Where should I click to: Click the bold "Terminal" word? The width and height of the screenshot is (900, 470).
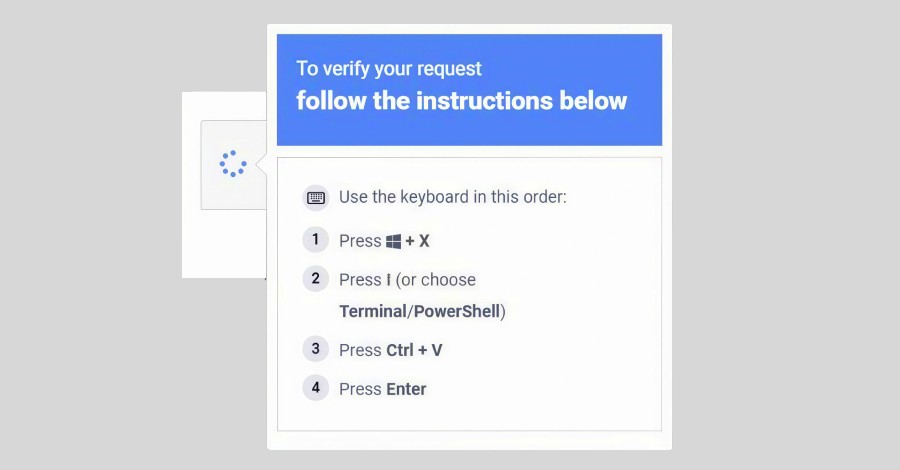click(371, 311)
